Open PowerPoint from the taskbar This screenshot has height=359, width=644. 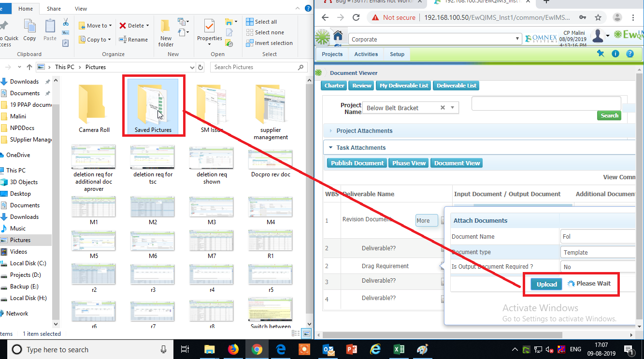click(351, 349)
